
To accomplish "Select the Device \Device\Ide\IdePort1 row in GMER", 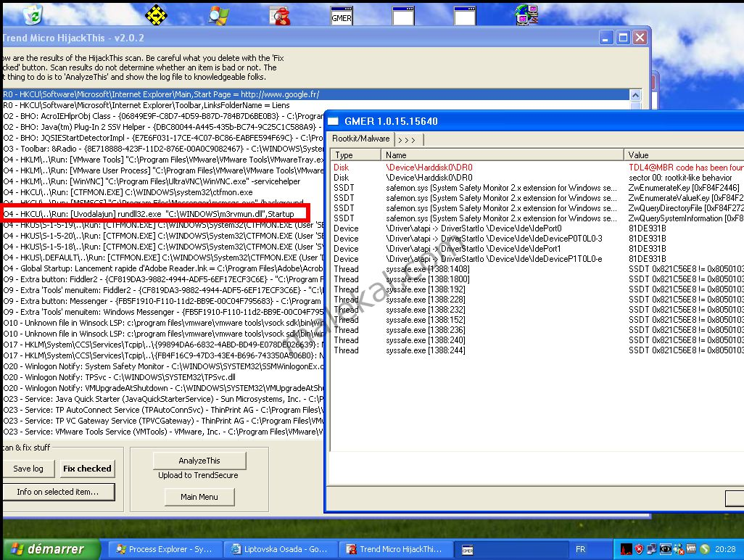I will (537, 249).
